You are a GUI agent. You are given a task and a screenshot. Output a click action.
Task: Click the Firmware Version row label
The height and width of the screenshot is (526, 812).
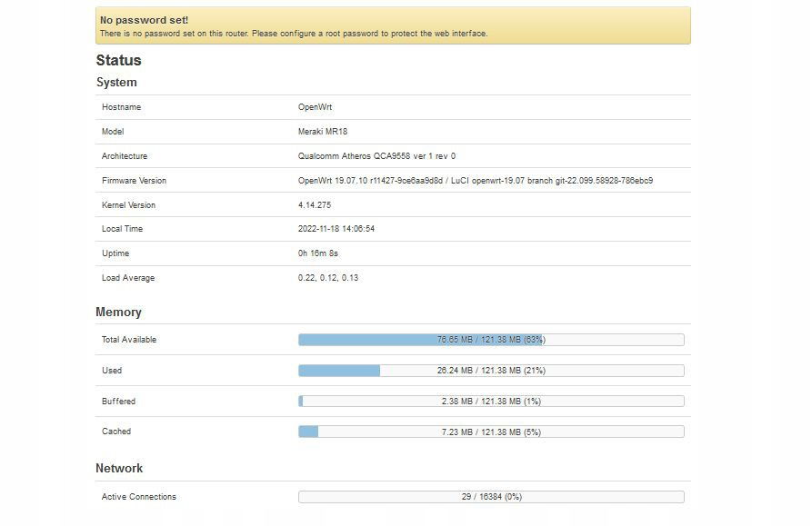click(x=135, y=181)
